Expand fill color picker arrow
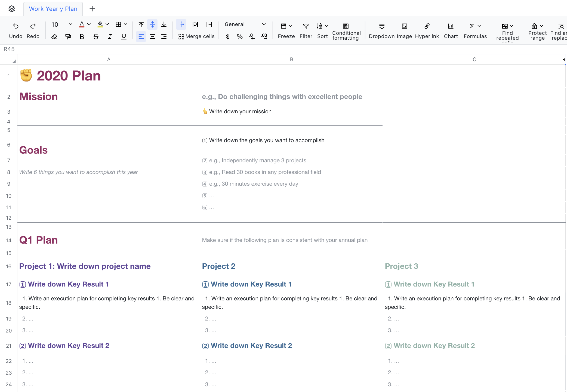This screenshot has width=567, height=392. [107, 24]
